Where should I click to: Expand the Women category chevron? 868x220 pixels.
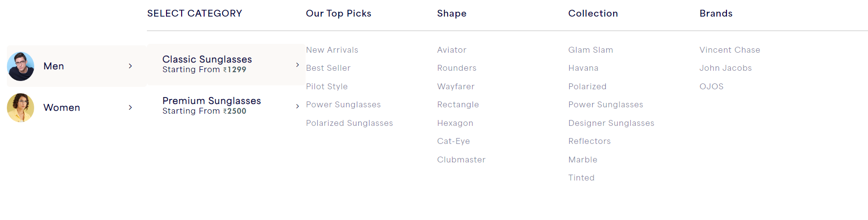pos(130,107)
